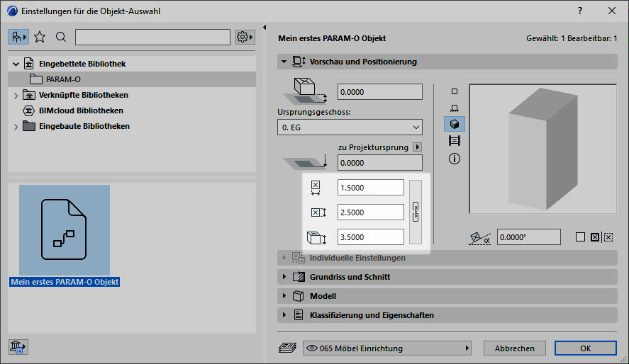Show object info with the i icon
Screen dimensions: 629x364
point(455,159)
